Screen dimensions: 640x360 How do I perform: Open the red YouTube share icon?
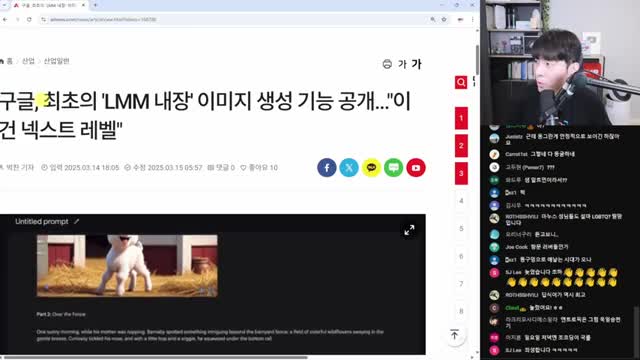416,168
